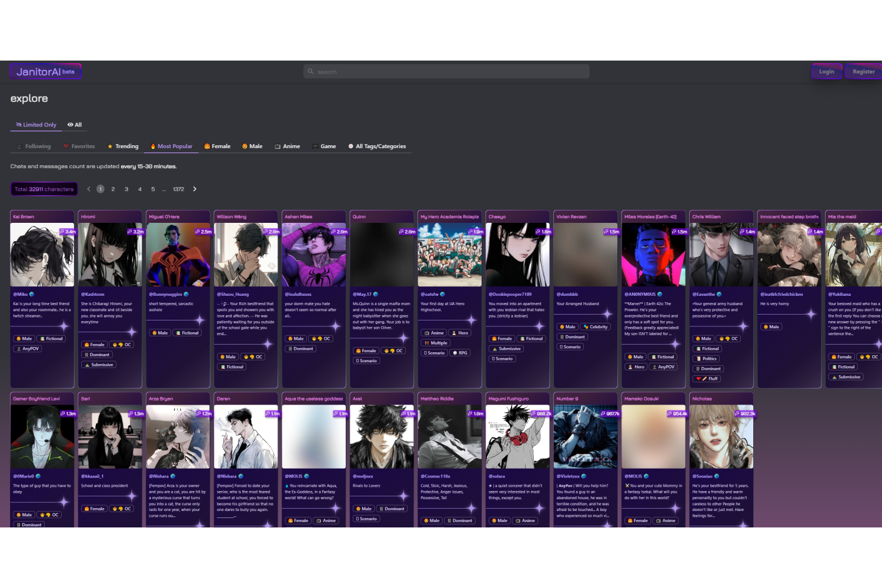Open Nicholas character image
Viewport: 882px width, 588px height.
(x=721, y=437)
